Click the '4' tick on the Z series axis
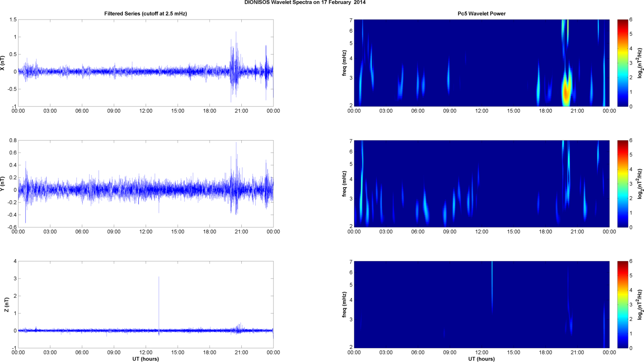644x362 pixels. (15, 262)
